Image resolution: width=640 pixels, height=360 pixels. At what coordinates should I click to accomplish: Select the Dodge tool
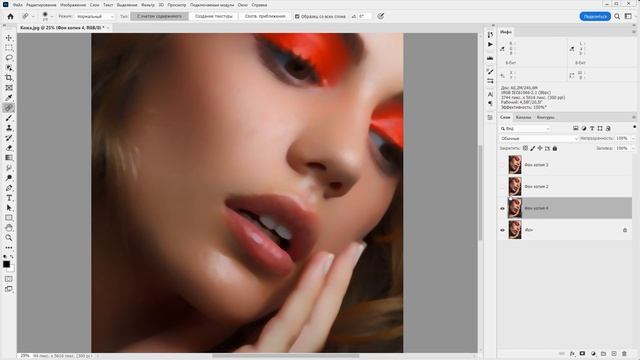tap(9, 178)
